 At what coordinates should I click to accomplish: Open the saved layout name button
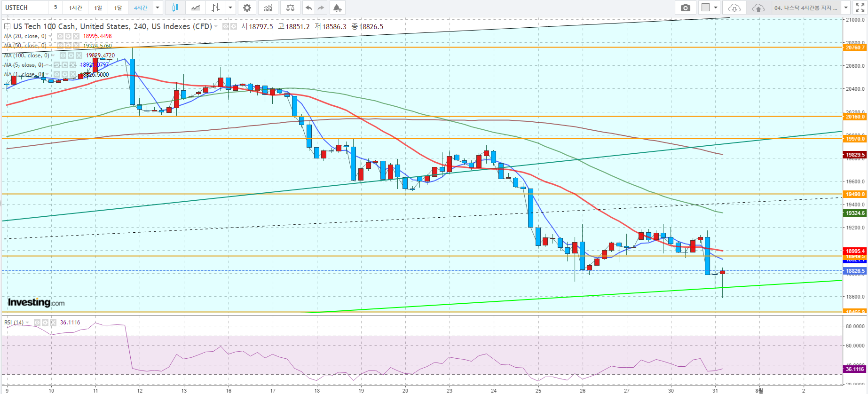[805, 8]
